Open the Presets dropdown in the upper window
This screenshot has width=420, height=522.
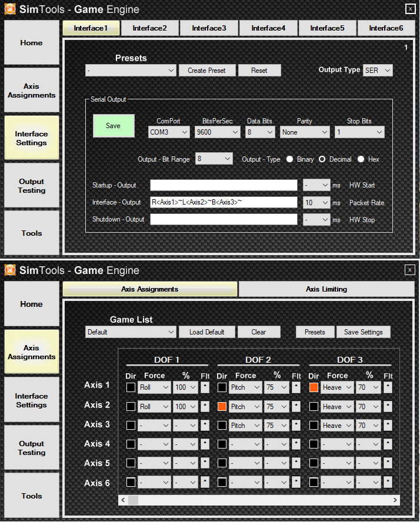click(x=131, y=70)
